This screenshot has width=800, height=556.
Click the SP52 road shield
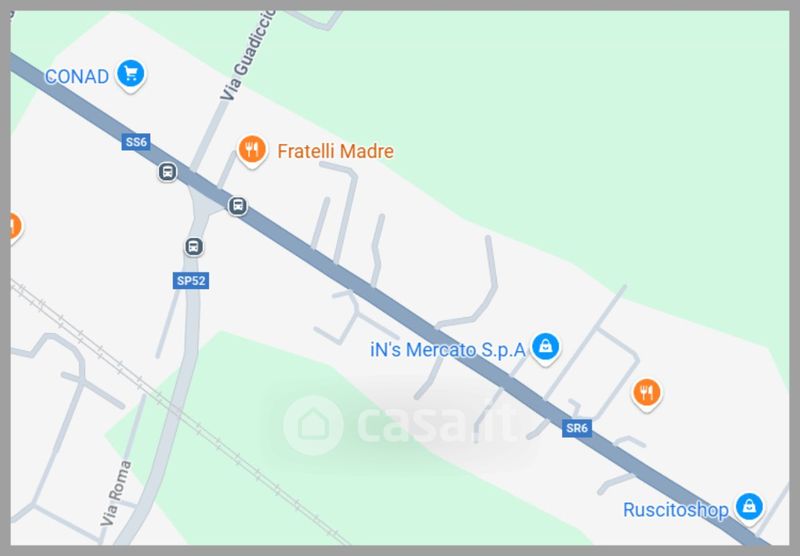(x=191, y=281)
